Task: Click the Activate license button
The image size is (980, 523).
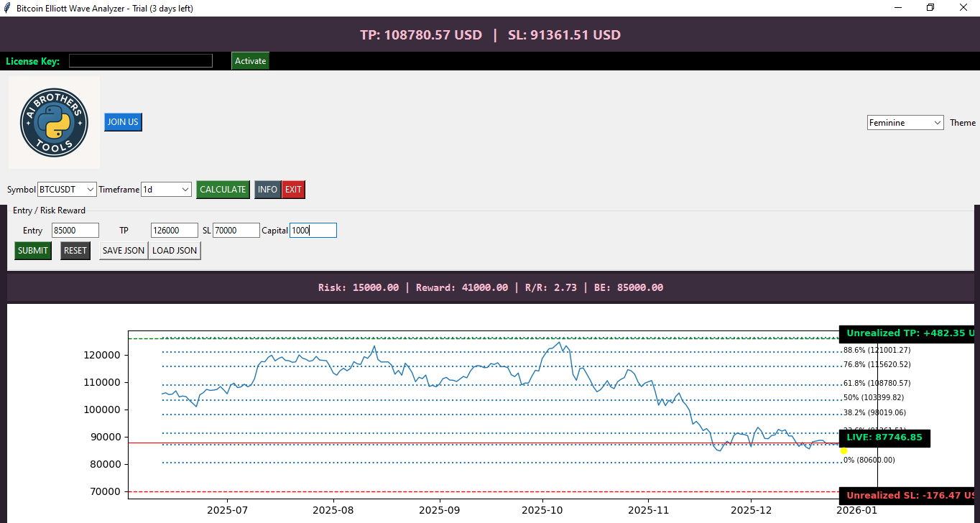Action: tap(250, 61)
